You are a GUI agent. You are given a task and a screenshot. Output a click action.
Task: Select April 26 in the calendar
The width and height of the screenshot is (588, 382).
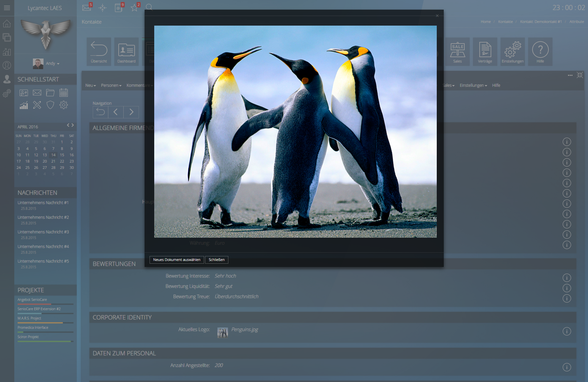click(36, 168)
